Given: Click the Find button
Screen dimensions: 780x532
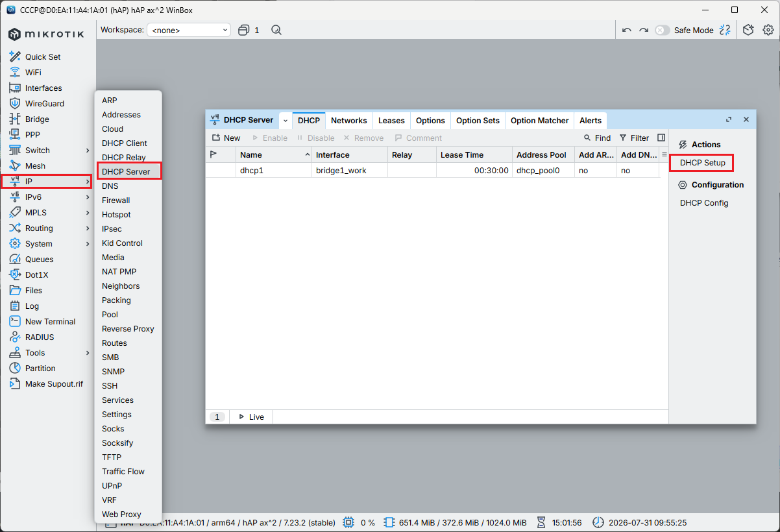Looking at the screenshot, I should click(597, 138).
